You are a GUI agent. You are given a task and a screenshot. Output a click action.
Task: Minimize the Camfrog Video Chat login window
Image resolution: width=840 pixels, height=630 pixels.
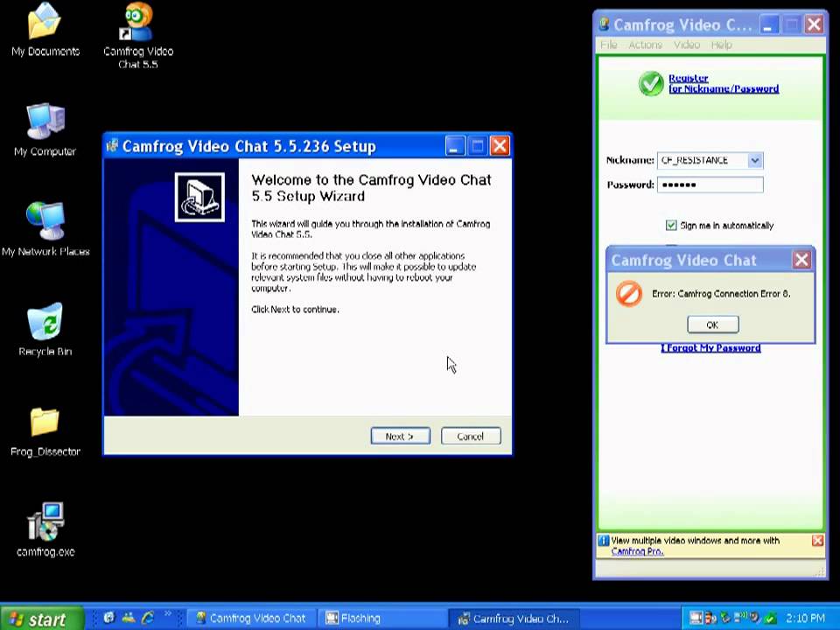[769, 24]
